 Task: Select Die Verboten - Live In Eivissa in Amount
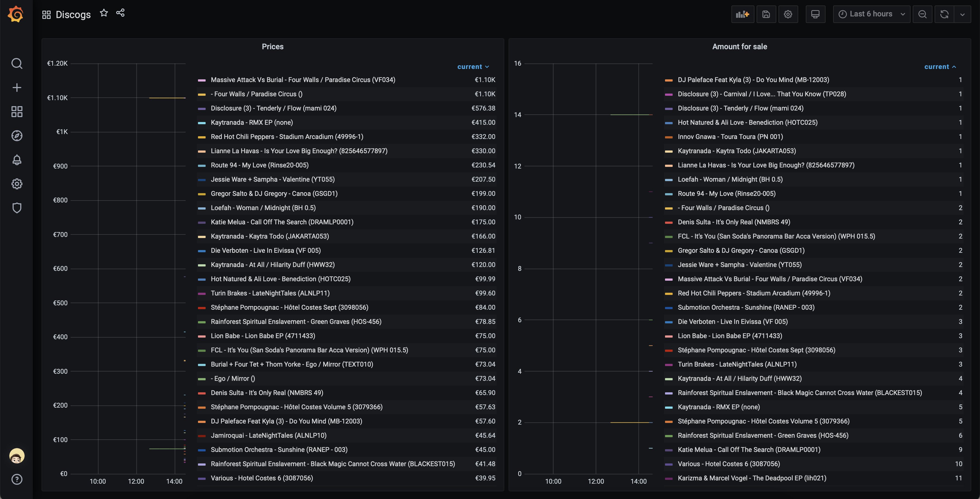(733, 322)
